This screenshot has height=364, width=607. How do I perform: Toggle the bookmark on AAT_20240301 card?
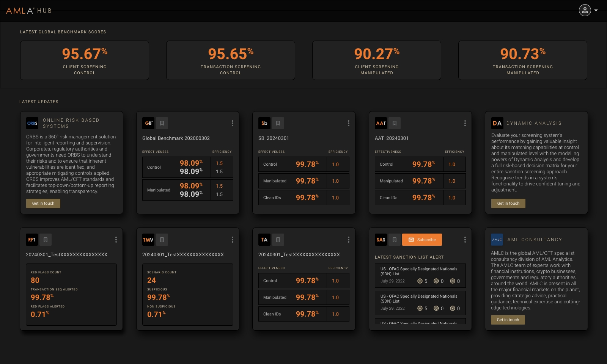click(394, 123)
